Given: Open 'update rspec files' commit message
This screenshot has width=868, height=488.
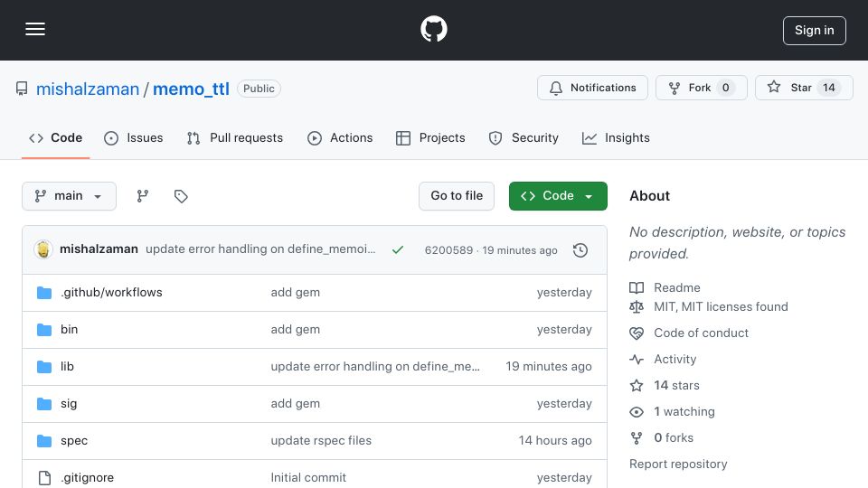Looking at the screenshot, I should click(321, 440).
